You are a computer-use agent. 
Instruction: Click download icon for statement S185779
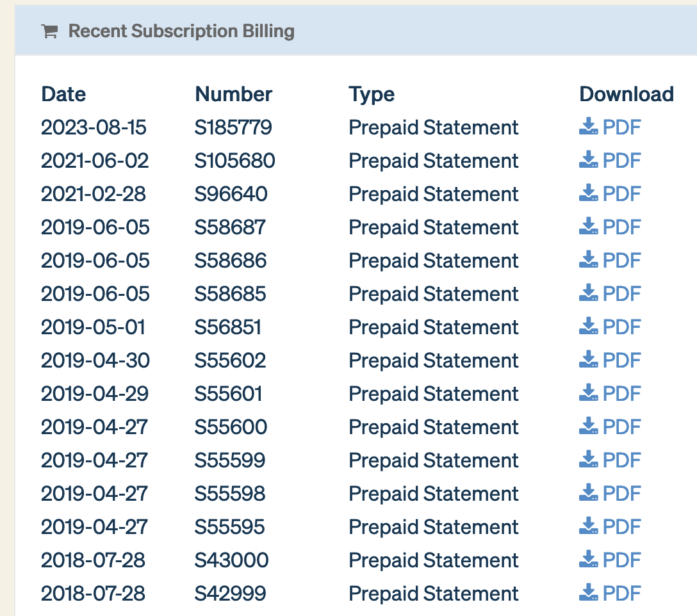pos(588,127)
